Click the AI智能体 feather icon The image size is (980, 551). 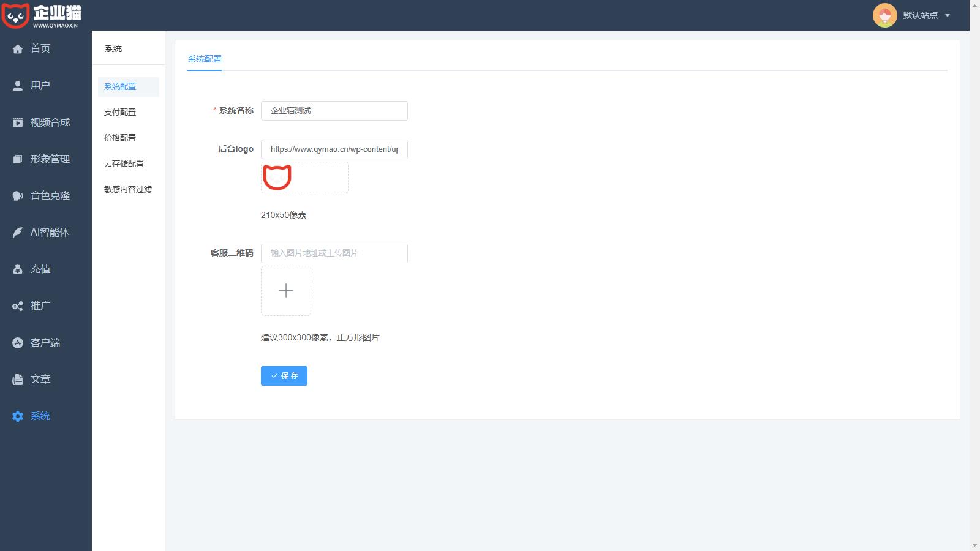18,233
